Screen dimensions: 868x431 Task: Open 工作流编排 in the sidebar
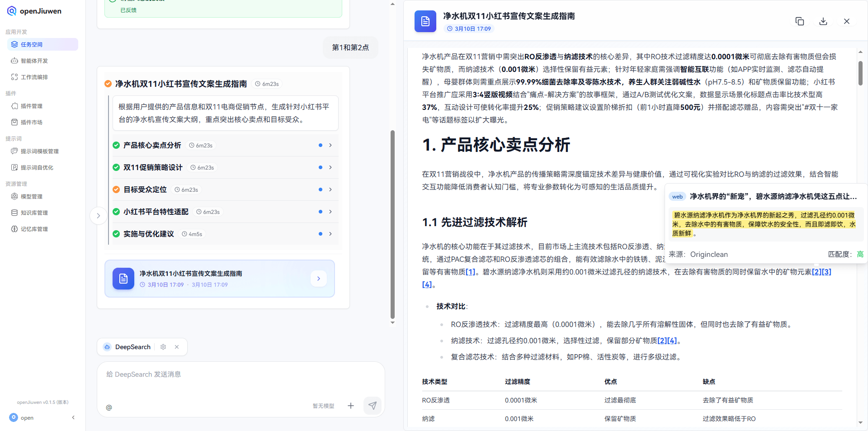36,76
